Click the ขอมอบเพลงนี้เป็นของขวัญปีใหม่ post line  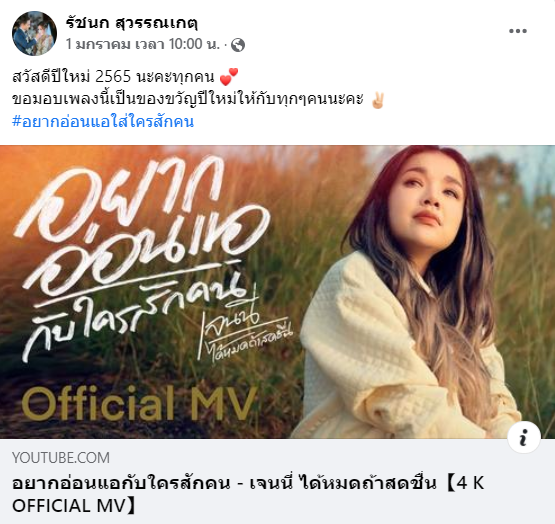click(188, 99)
